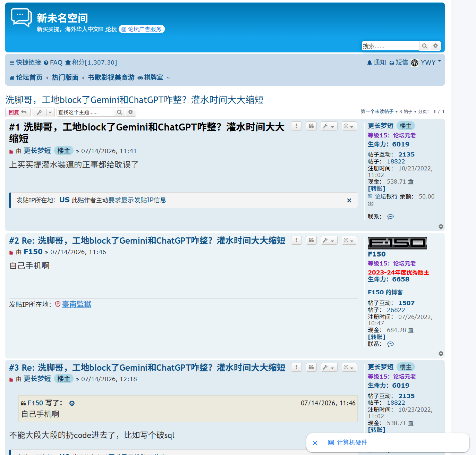Open post #1 emoji reaction dropdown

(349, 126)
